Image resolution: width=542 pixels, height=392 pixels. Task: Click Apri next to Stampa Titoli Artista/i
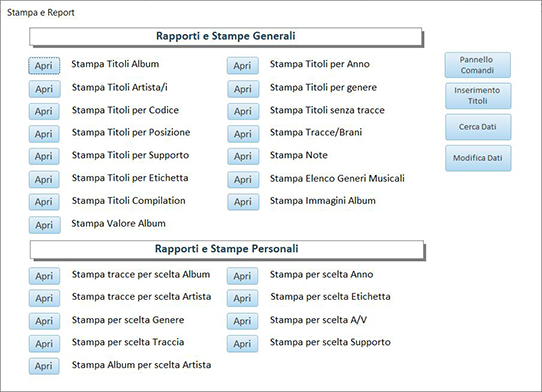(44, 89)
